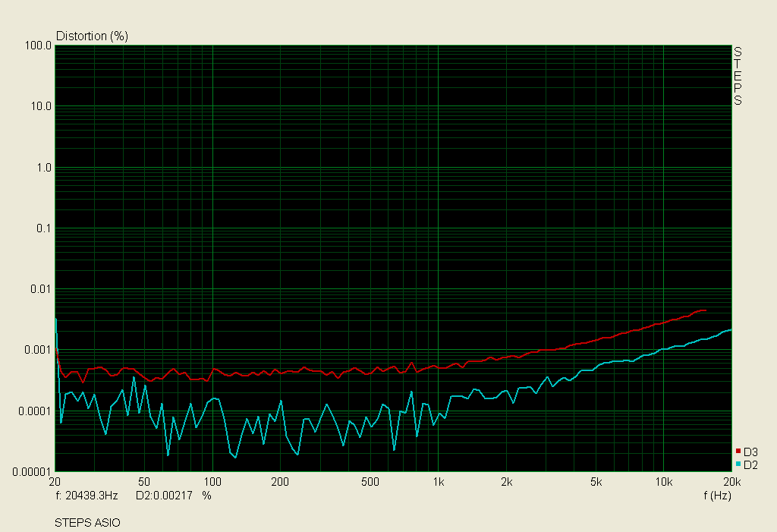This screenshot has height=532, width=777.
Task: Click the cyan D2 legend color marker
Action: pyautogui.click(x=738, y=464)
